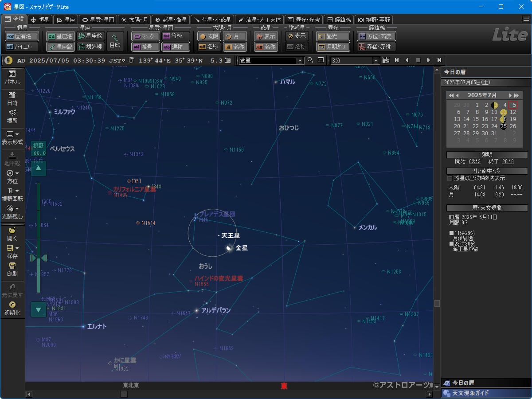Click the NOW current-time clock icon
This screenshot has width=532, height=399.
coord(131,60)
